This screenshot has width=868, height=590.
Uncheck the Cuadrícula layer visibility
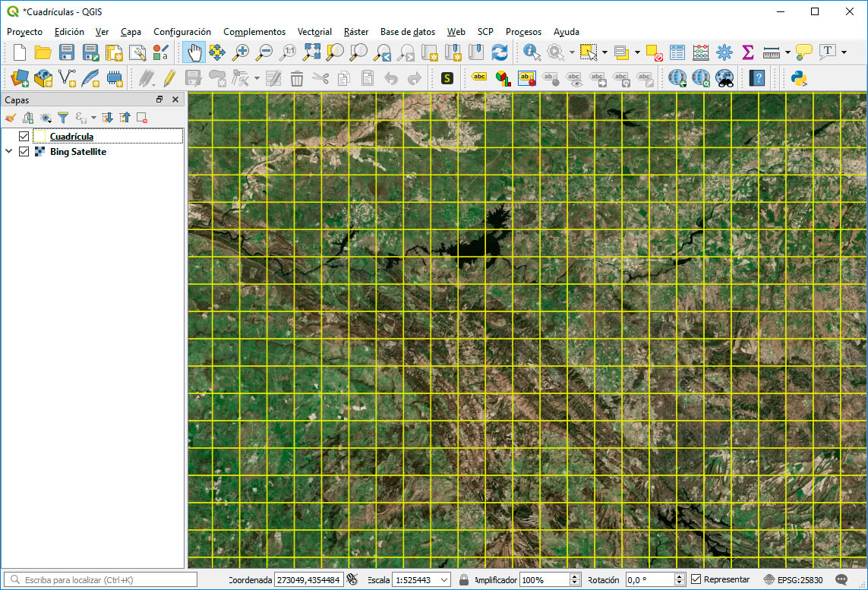coord(24,136)
